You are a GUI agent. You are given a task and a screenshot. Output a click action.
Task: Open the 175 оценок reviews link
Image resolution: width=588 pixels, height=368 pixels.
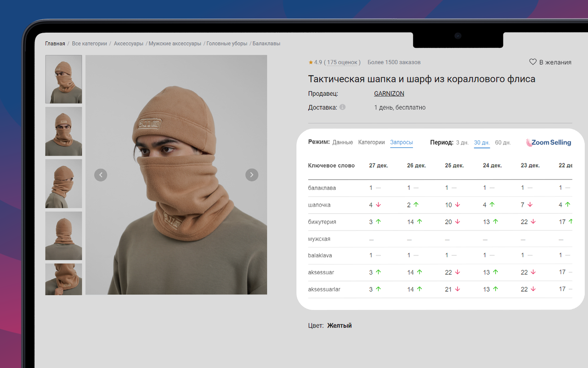coord(342,62)
